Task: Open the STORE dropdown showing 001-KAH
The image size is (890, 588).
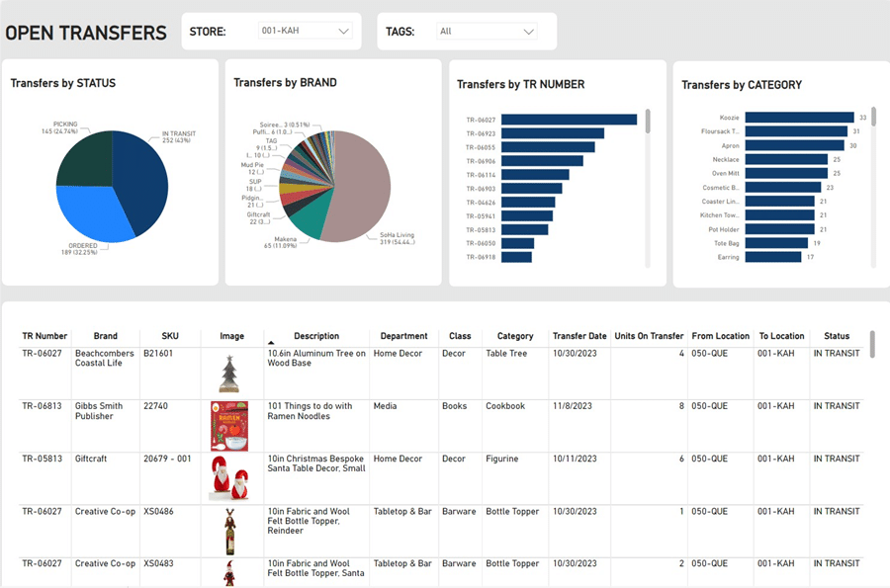Action: [305, 31]
